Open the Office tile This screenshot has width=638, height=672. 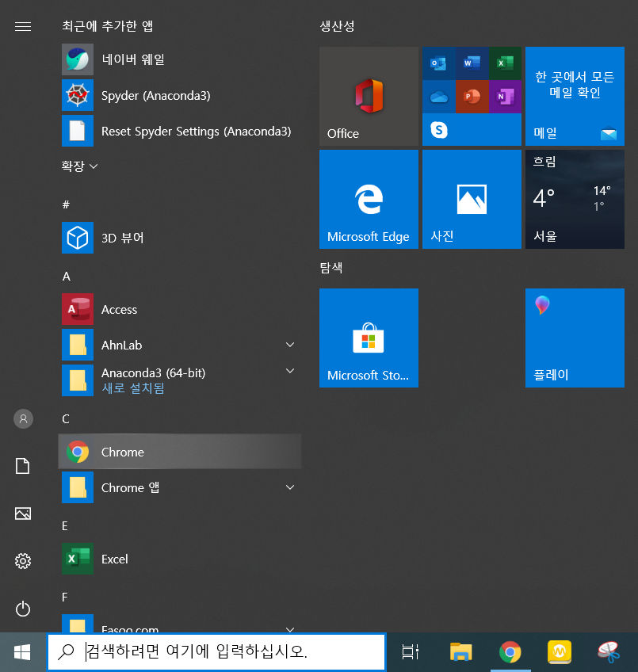[x=369, y=96]
